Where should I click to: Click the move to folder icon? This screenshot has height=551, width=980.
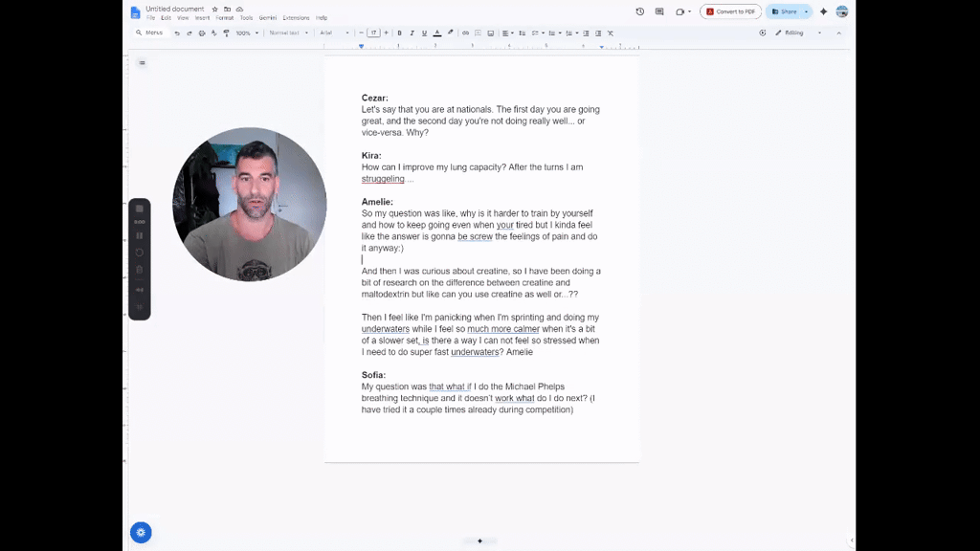point(228,10)
